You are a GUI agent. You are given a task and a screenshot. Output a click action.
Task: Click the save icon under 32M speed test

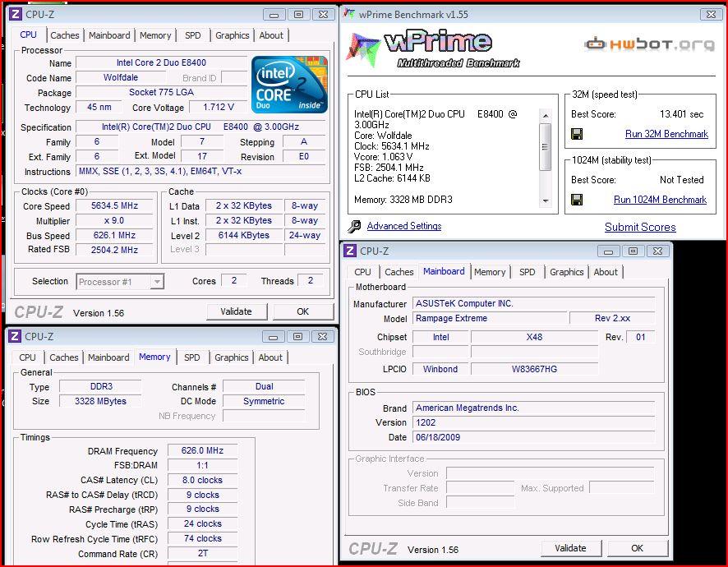click(577, 134)
